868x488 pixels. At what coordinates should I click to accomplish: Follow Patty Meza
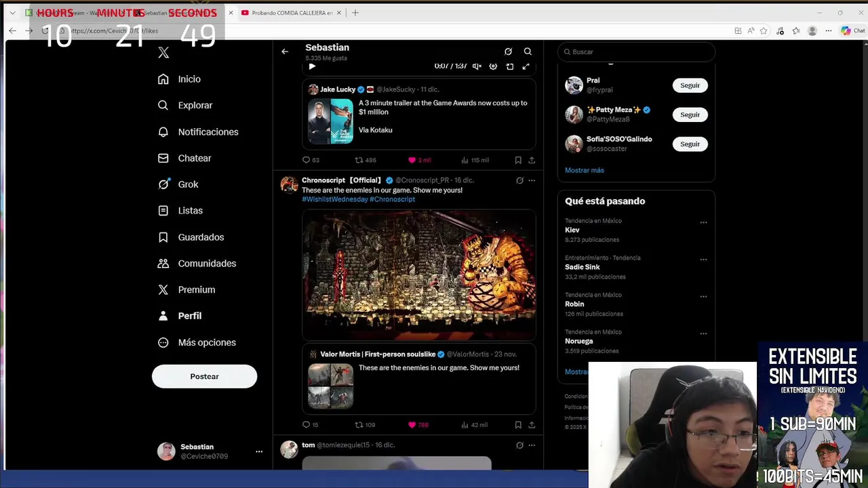tap(690, 115)
